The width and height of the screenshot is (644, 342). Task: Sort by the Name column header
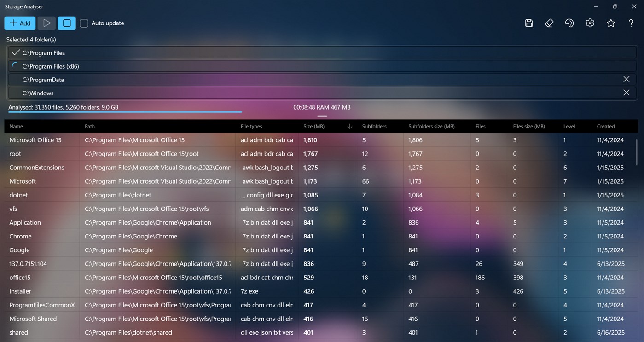point(16,126)
